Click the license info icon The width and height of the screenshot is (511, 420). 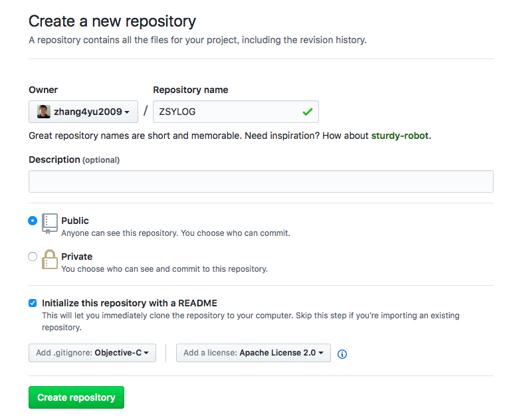click(342, 354)
